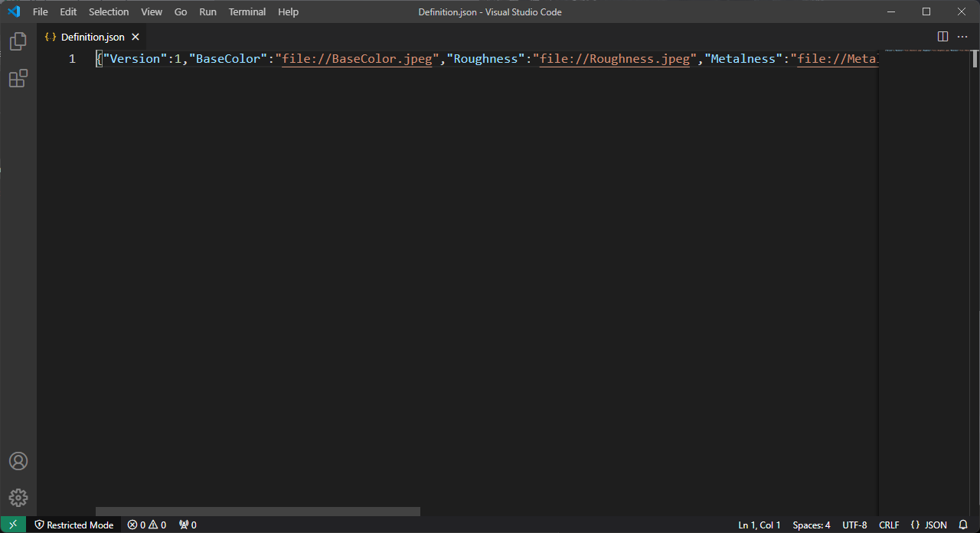The height and width of the screenshot is (533, 980).
Task: Change the CRLF end of line sequence
Action: click(x=889, y=525)
